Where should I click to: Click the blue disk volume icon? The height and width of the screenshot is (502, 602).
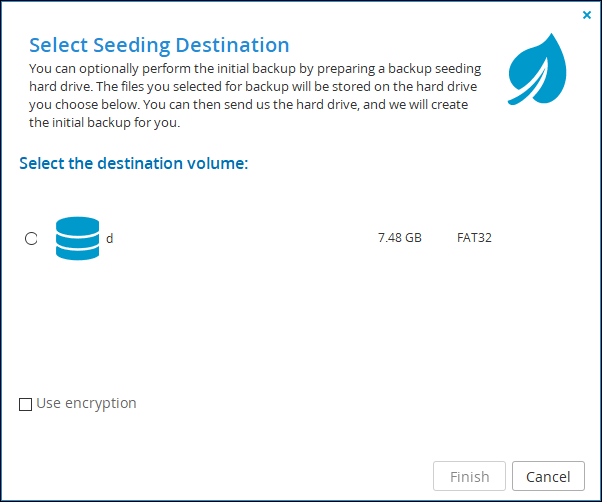click(78, 238)
